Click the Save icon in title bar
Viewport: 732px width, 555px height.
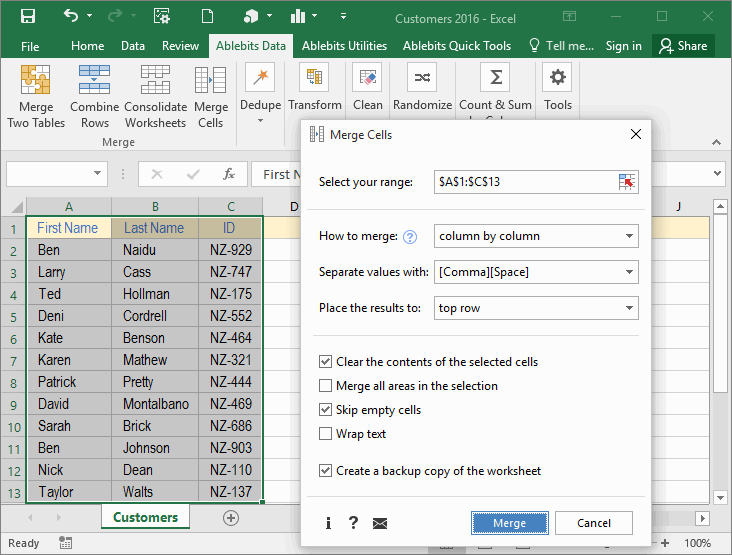28,17
